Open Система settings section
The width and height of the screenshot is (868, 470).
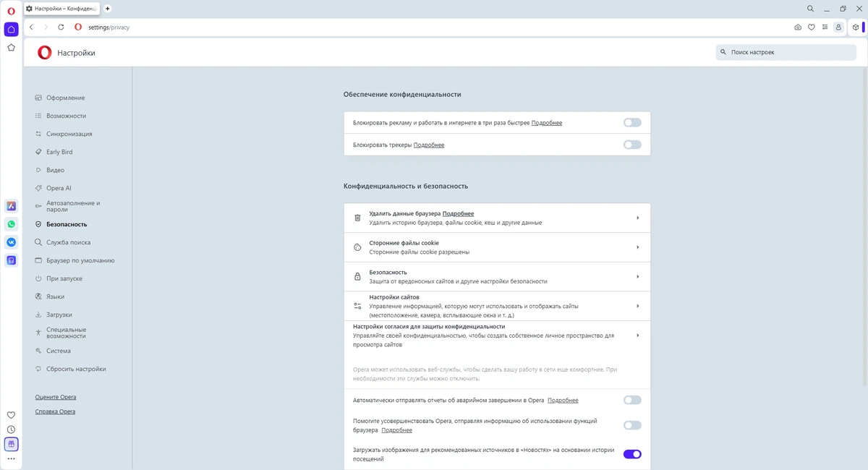click(x=59, y=351)
